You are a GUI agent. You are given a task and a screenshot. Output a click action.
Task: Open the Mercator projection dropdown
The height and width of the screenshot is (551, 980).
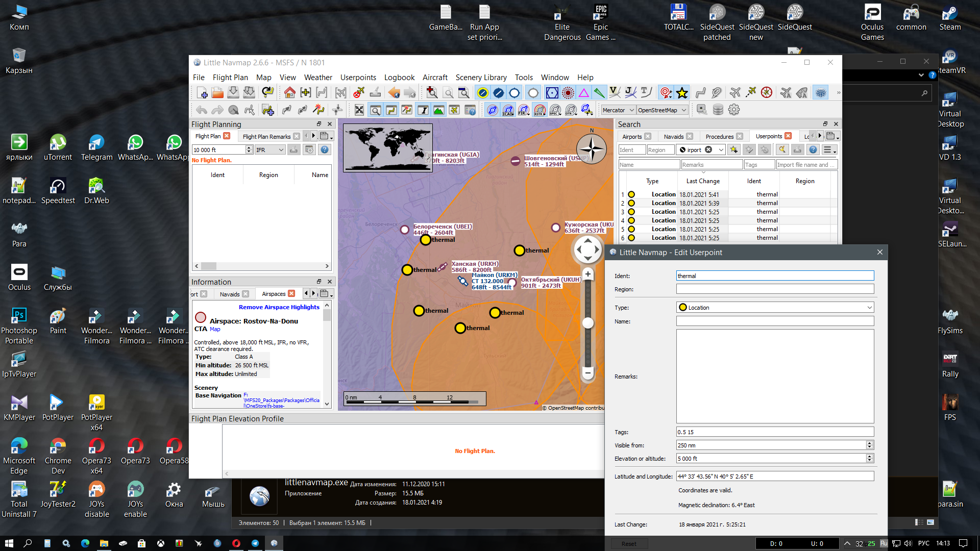tap(618, 110)
